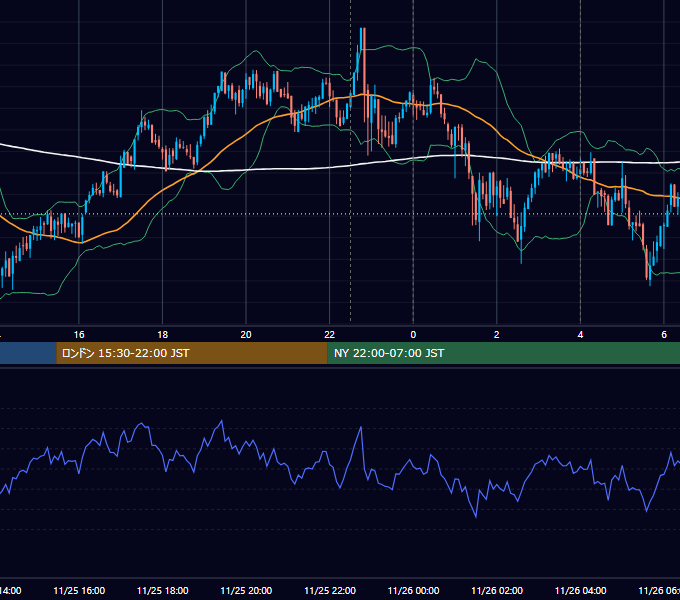Click the 11/25 18:00 timestamp on oscillator axis
Image resolution: width=680 pixels, height=600 pixels.
163,591
